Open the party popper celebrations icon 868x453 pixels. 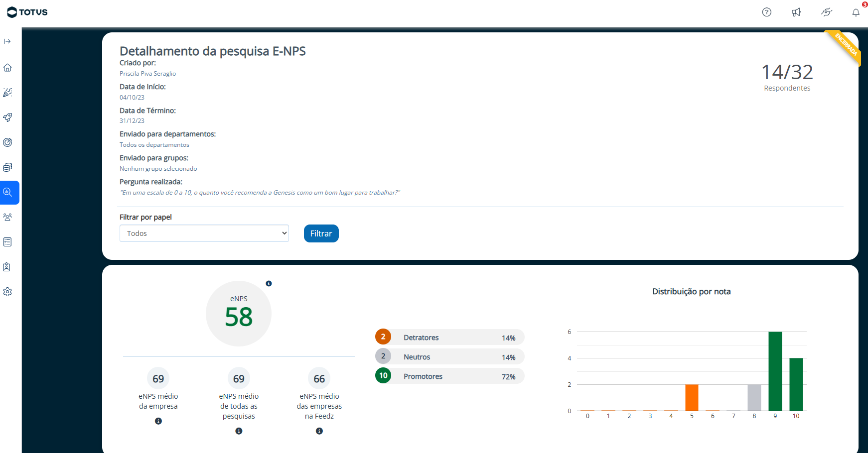tap(7, 93)
